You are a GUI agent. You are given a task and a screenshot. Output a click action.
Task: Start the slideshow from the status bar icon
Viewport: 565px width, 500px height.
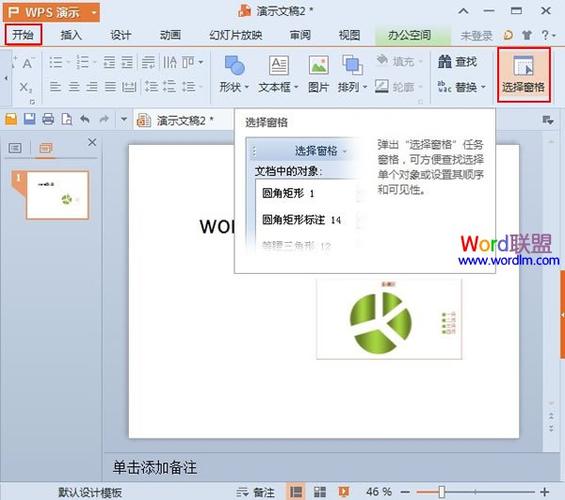[343, 491]
